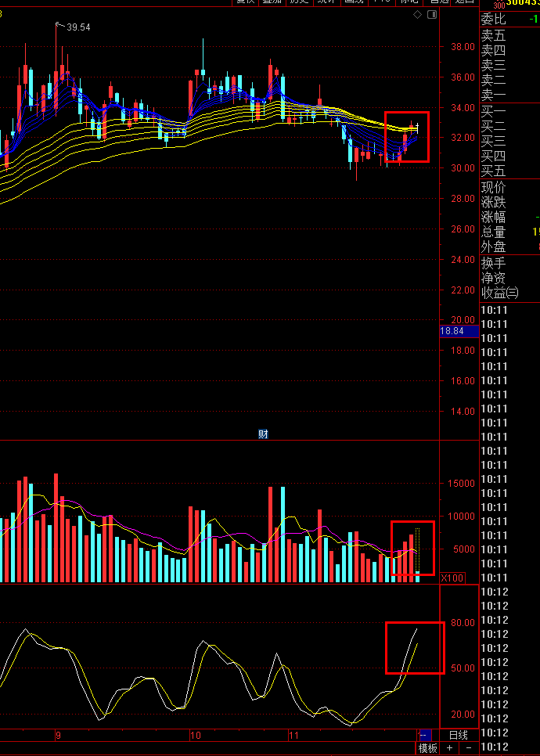The height and width of the screenshot is (756, 540).
Task: Click the diamond icon above the chart
Action: click(x=418, y=15)
